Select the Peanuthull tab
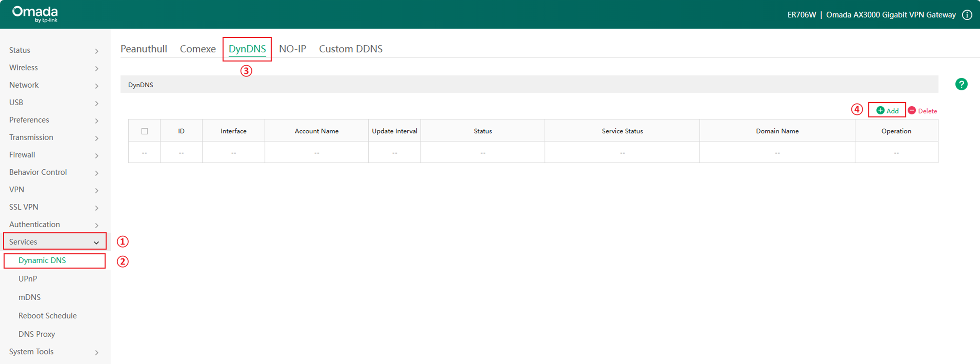 (x=143, y=48)
